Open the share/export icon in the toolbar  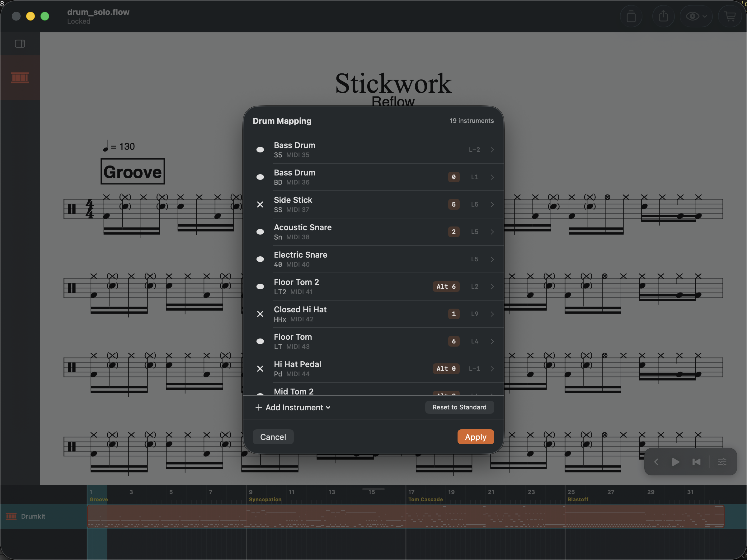pyautogui.click(x=663, y=16)
